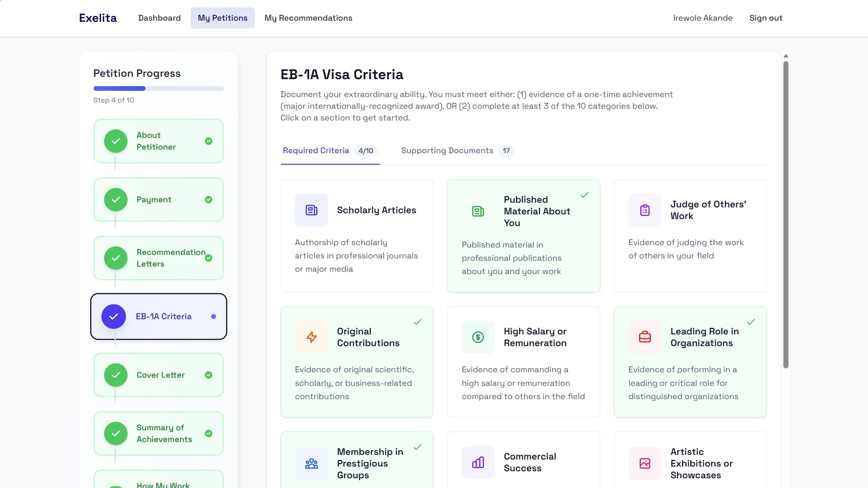Click the Scholarly Articles newspaper icon
This screenshot has width=868, height=488.
pyautogui.click(x=311, y=210)
